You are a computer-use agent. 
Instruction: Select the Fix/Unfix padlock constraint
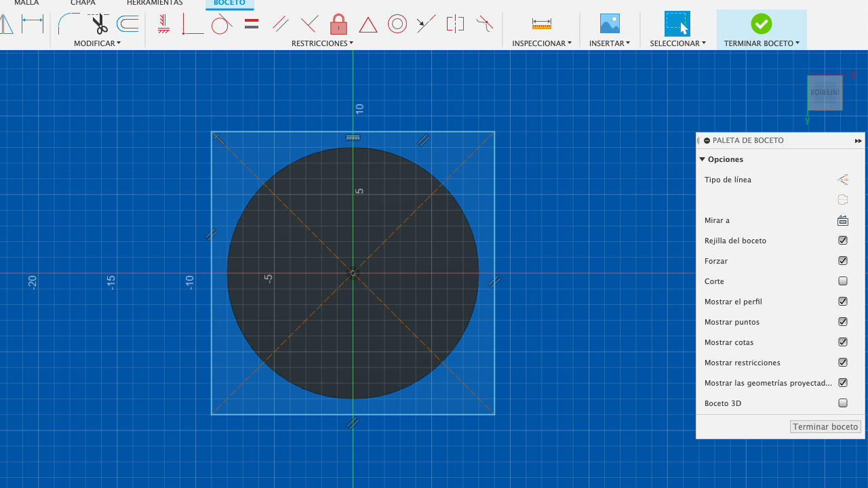pos(338,25)
